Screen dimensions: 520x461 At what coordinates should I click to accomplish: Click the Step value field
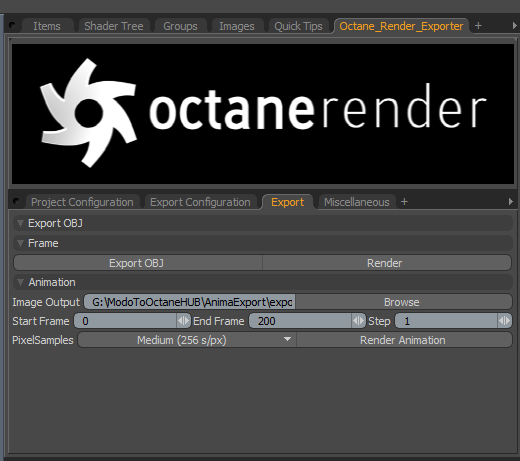[446, 321]
